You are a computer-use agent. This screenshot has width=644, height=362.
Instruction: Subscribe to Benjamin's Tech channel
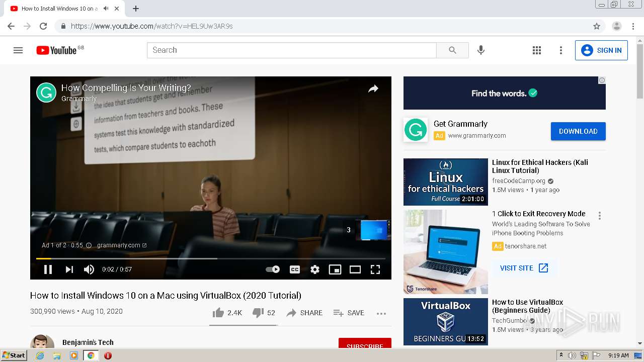tap(365, 342)
